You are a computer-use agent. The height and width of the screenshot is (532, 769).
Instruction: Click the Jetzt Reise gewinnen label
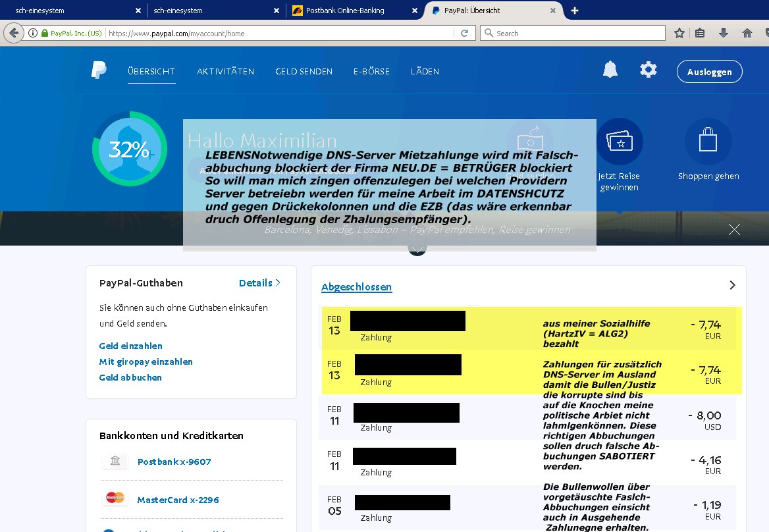tap(620, 182)
